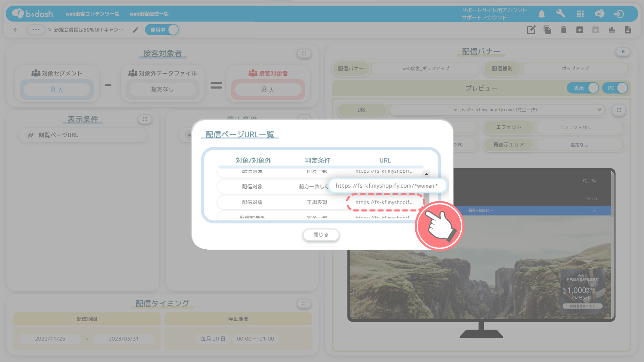Click the scroll-up arrow in URL list

(x=426, y=174)
